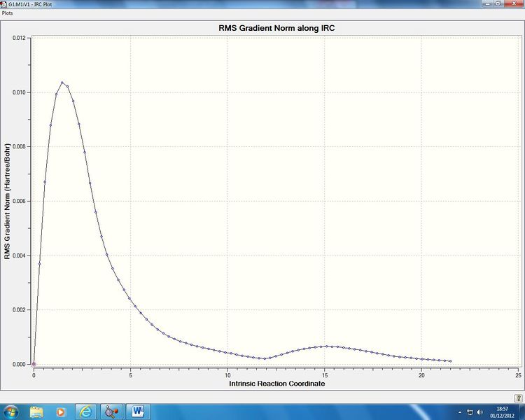The width and height of the screenshot is (525, 420).
Task: Maximize the IRC Plot window
Action: 498,3
